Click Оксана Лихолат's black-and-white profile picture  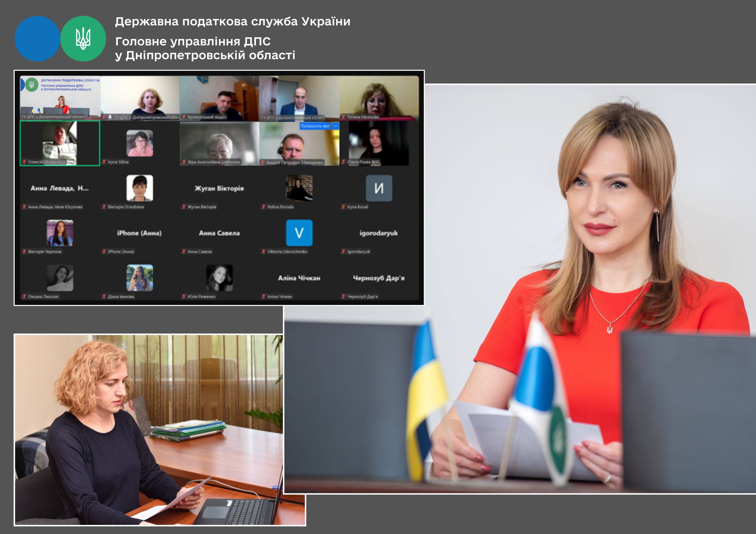pyautogui.click(x=60, y=278)
